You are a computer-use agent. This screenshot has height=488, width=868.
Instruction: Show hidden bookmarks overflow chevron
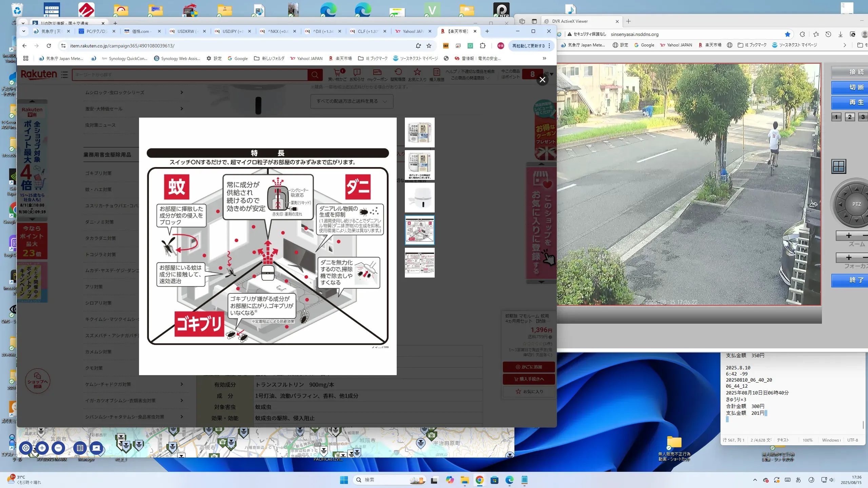click(544, 58)
